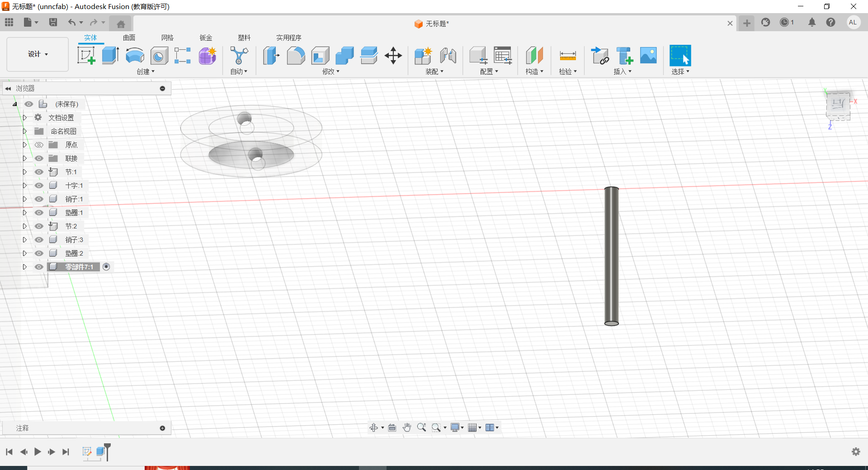This screenshot has width=868, height=470.
Task: Open the 设计 workspace dropdown
Action: 38,54
